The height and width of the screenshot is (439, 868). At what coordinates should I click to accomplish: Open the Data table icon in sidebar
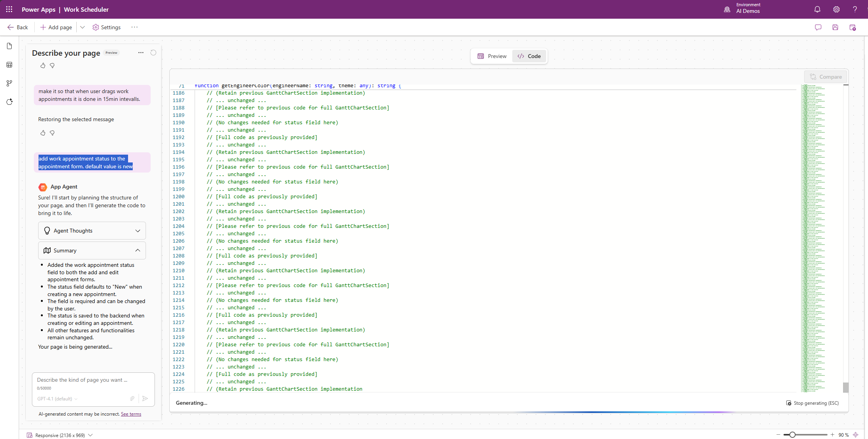point(9,65)
